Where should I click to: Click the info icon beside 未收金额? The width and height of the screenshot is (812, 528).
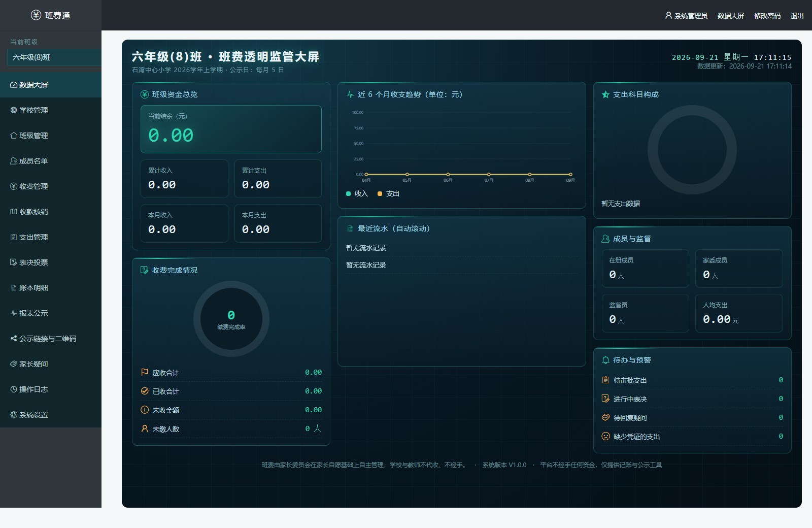coord(145,410)
